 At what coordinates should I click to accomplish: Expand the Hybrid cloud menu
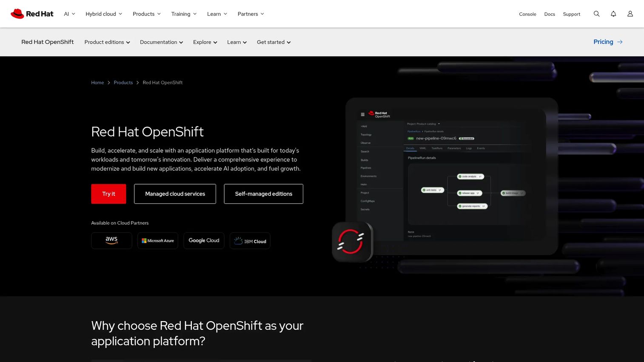pyautogui.click(x=104, y=14)
